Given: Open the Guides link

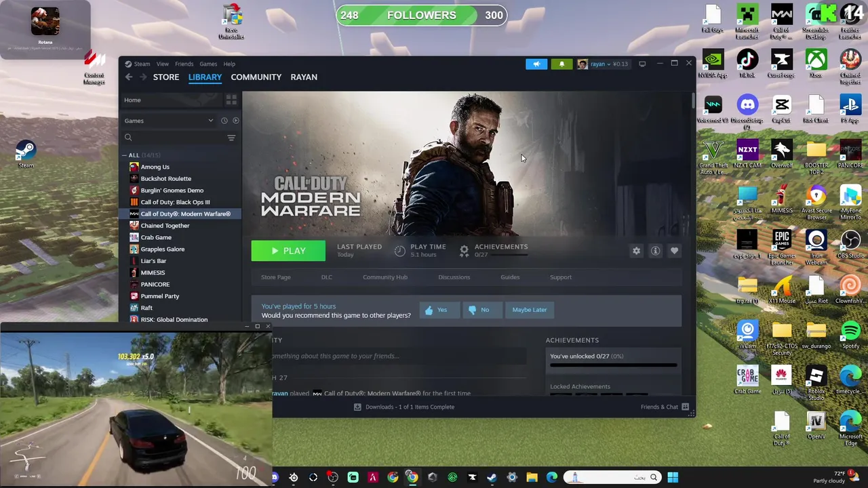Looking at the screenshot, I should 510,277.
